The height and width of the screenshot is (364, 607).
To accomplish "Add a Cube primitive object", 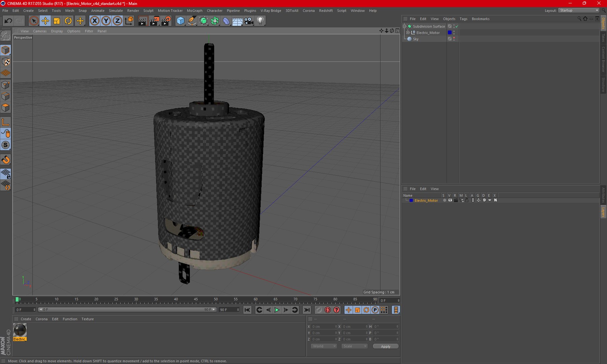I will click(180, 21).
